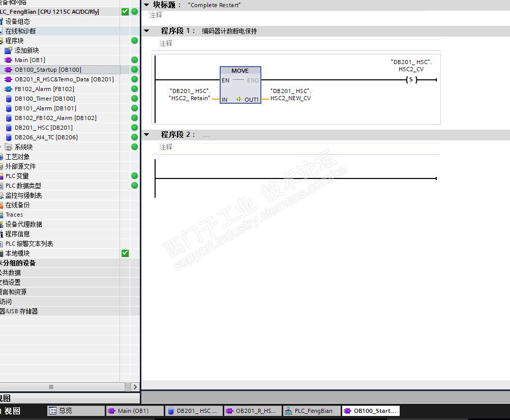Open the Main [OB1] block icon
This screenshot has width=510, height=420.
coord(9,60)
